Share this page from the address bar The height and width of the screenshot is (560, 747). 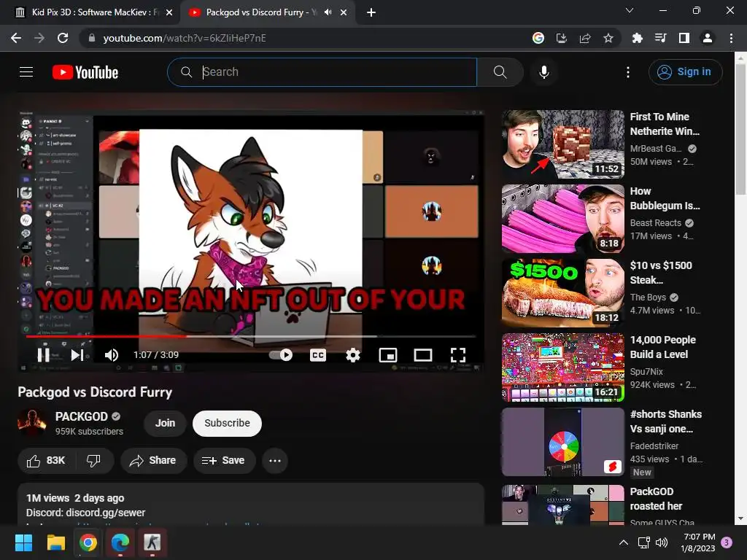click(x=585, y=38)
